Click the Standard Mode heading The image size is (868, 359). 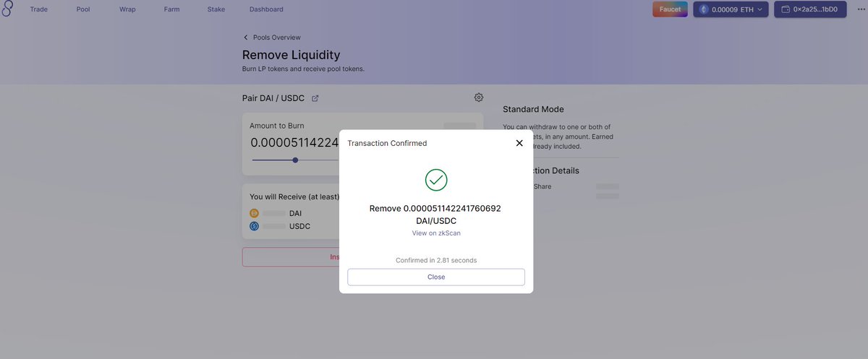click(x=533, y=109)
